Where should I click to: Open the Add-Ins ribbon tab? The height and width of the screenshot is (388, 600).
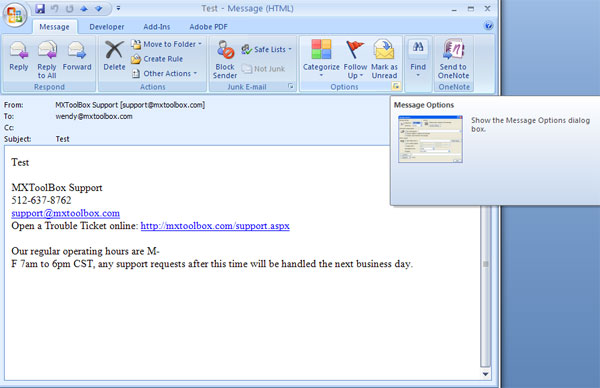157,27
